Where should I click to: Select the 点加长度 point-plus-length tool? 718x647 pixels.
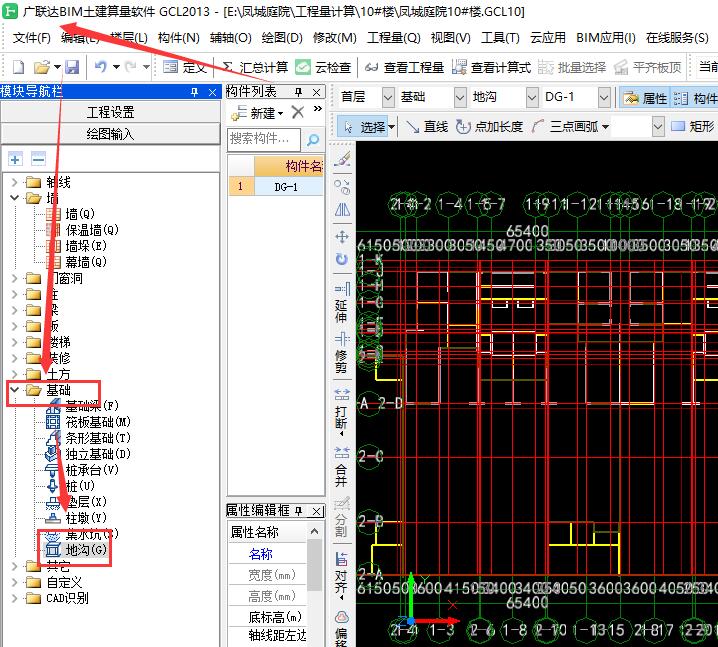pyautogui.click(x=490, y=126)
